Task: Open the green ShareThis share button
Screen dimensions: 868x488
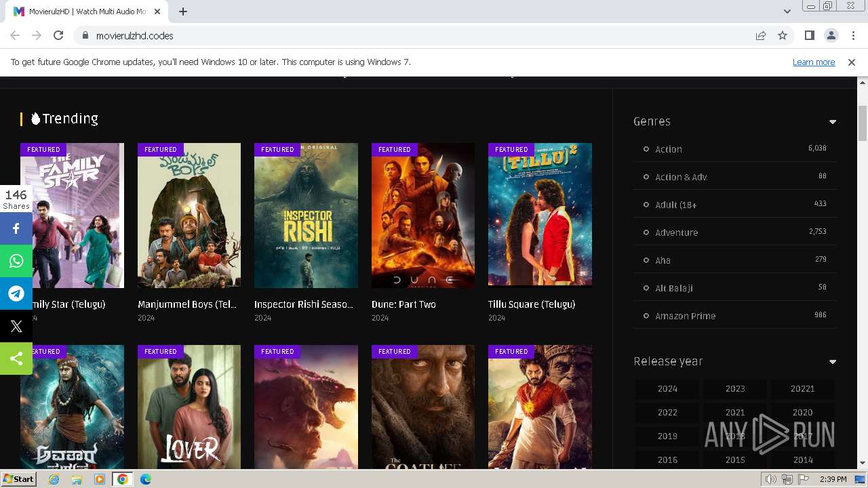Action: tap(16, 359)
